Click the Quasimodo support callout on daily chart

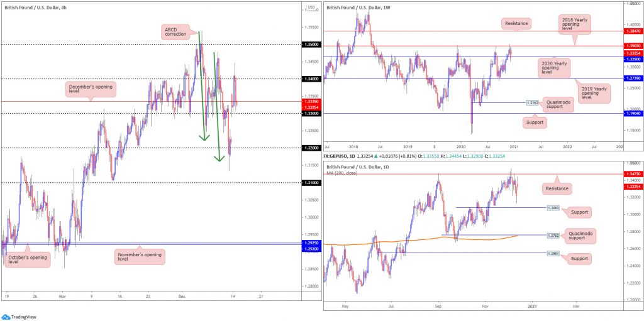[x=579, y=235]
